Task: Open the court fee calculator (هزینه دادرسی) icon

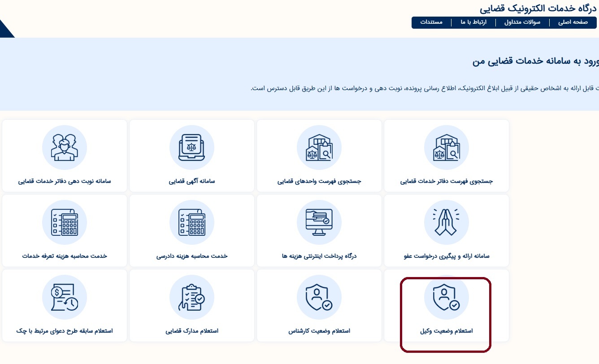Action: [192, 222]
